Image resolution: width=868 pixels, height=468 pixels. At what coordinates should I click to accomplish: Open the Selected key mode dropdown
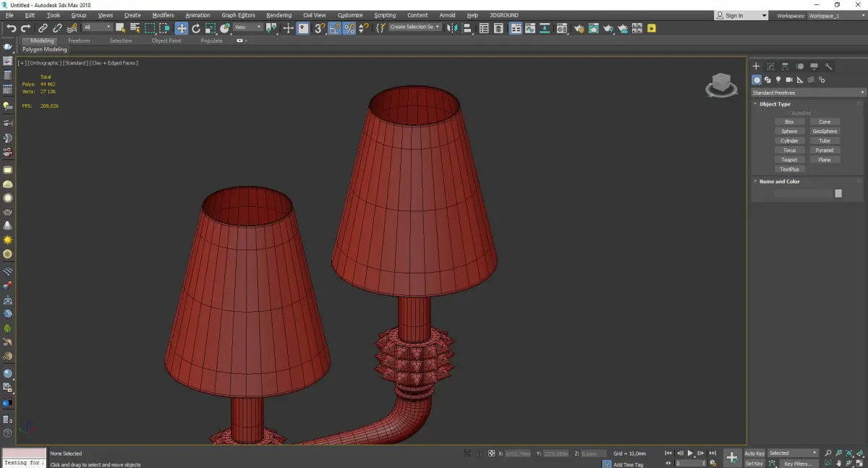(793, 454)
